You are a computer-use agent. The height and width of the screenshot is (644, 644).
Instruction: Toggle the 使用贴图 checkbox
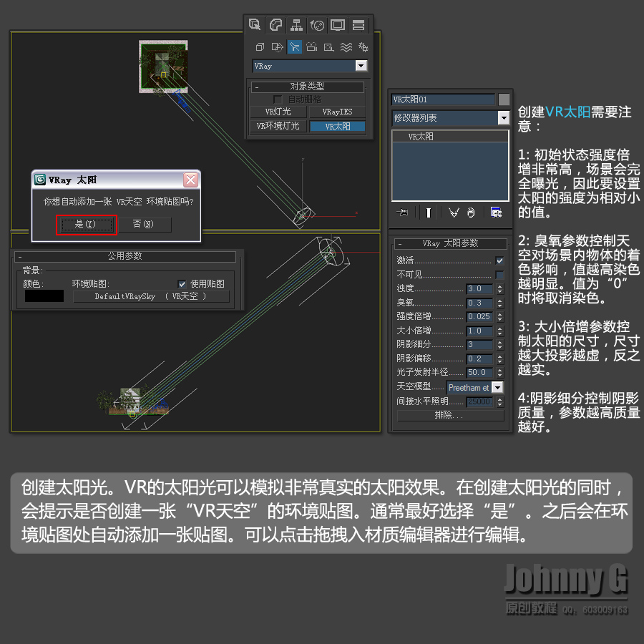(x=182, y=284)
